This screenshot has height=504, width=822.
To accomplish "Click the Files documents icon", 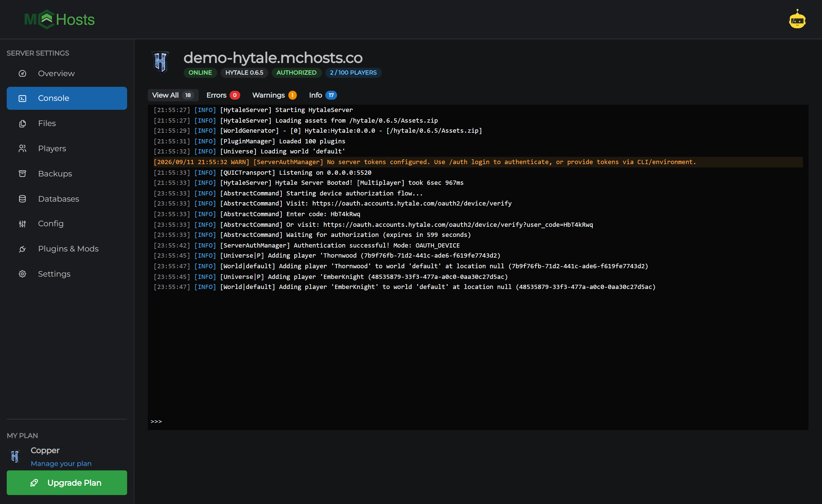I will [x=22, y=123].
